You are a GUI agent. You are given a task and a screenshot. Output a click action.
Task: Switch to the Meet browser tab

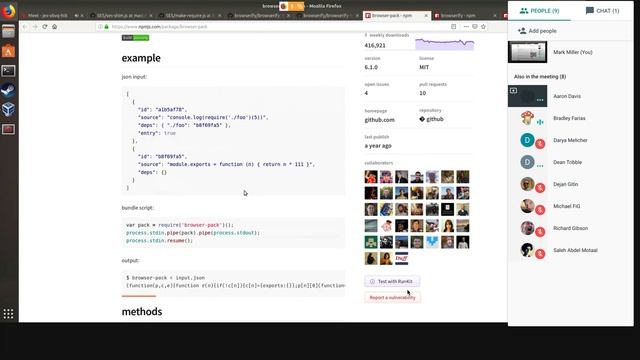pos(51,16)
